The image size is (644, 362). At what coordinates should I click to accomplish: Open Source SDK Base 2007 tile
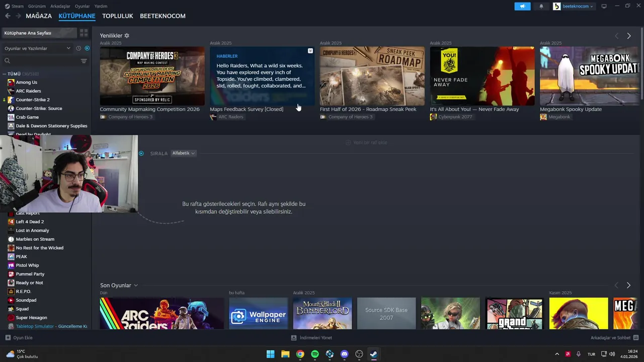click(x=386, y=314)
